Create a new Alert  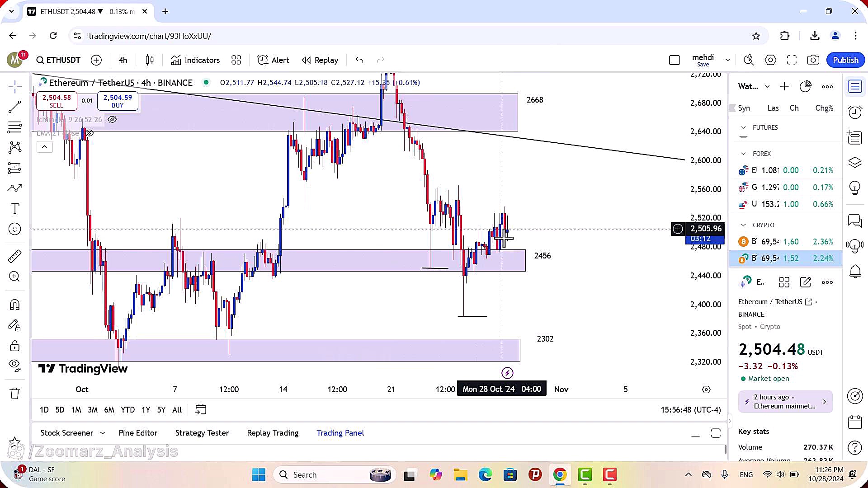tap(273, 60)
